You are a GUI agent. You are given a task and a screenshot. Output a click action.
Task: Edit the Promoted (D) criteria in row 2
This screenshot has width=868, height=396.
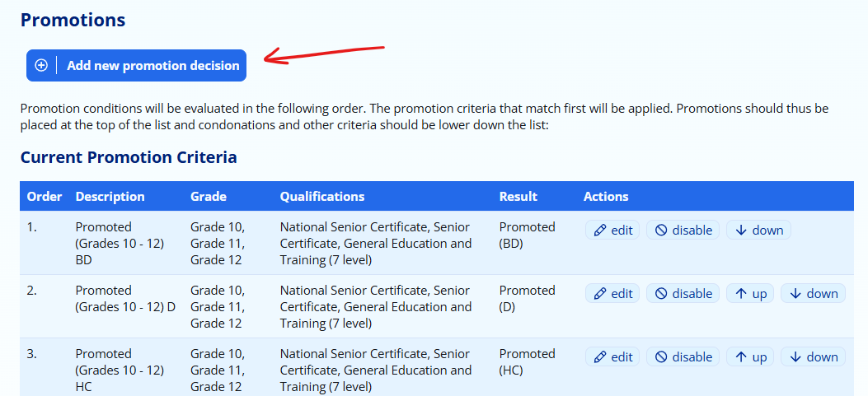tap(612, 294)
